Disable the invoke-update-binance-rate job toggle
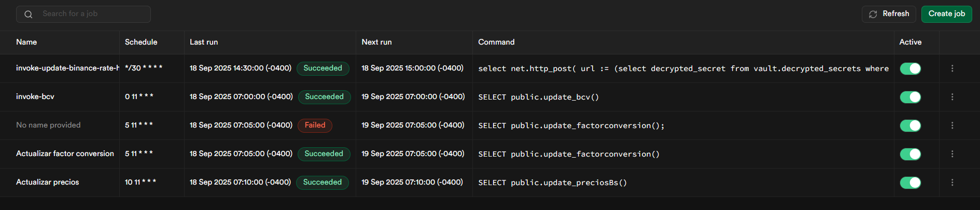Image resolution: width=980 pixels, height=210 pixels. point(910,68)
